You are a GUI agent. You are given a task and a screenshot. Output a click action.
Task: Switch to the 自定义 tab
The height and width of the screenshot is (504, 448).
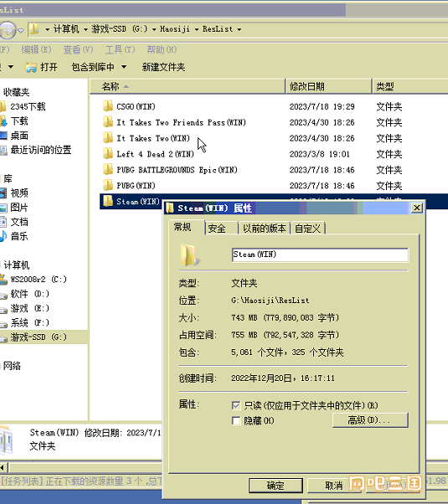(x=308, y=229)
